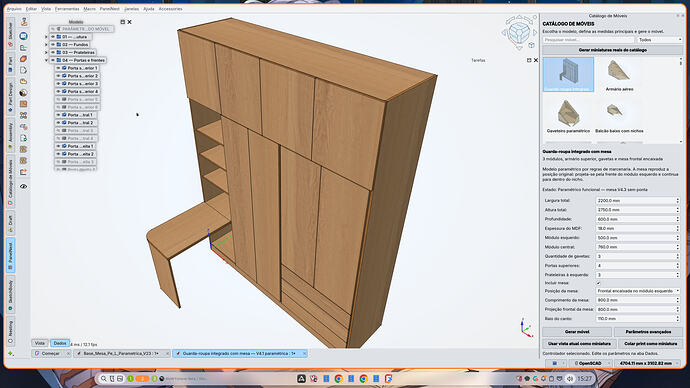Click the Parâmetros avançados button

pyautogui.click(x=648, y=332)
